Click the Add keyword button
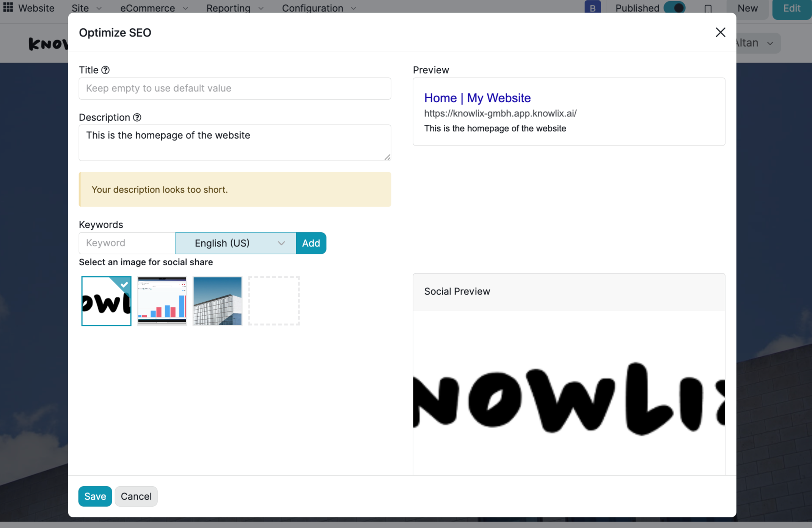Image resolution: width=812 pixels, height=528 pixels. pyautogui.click(x=311, y=243)
